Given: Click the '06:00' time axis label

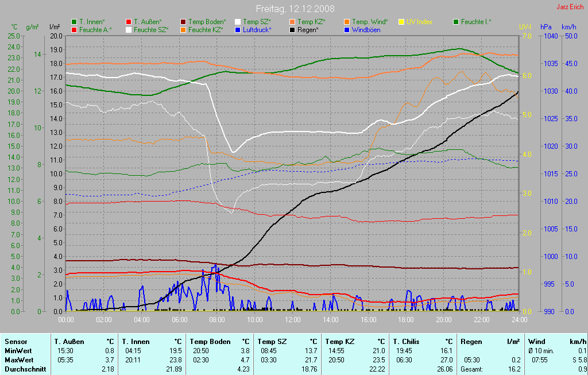Looking at the screenshot, I should click(180, 320).
